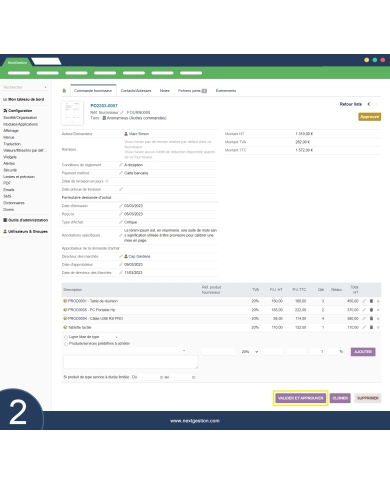Edit the Annotations spécifiques pencil
The image size is (390, 484).
[x=121, y=235]
